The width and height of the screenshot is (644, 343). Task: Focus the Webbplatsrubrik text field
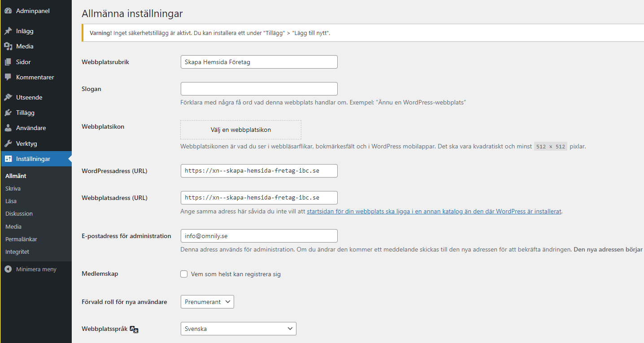[x=259, y=62]
